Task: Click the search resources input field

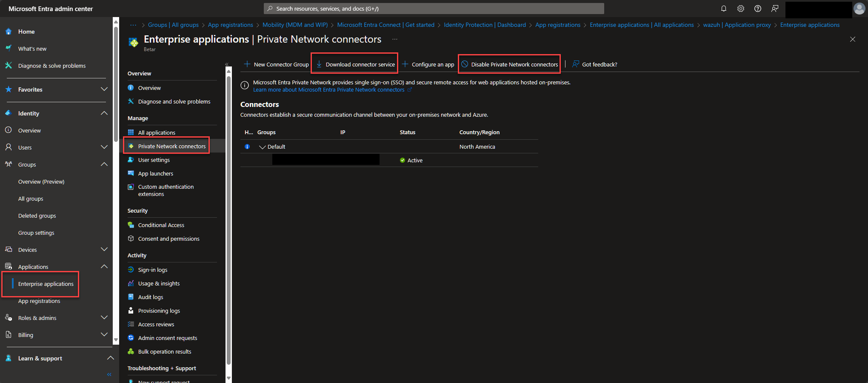Action: coord(434,9)
